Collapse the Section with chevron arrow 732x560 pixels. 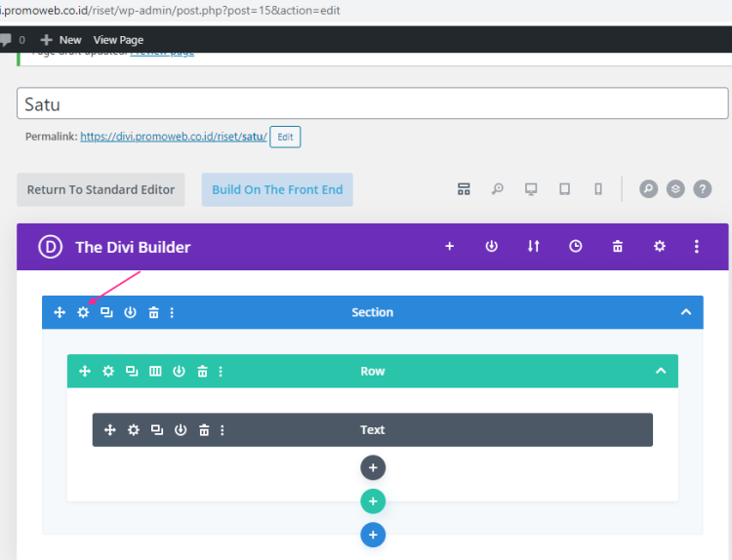click(686, 312)
